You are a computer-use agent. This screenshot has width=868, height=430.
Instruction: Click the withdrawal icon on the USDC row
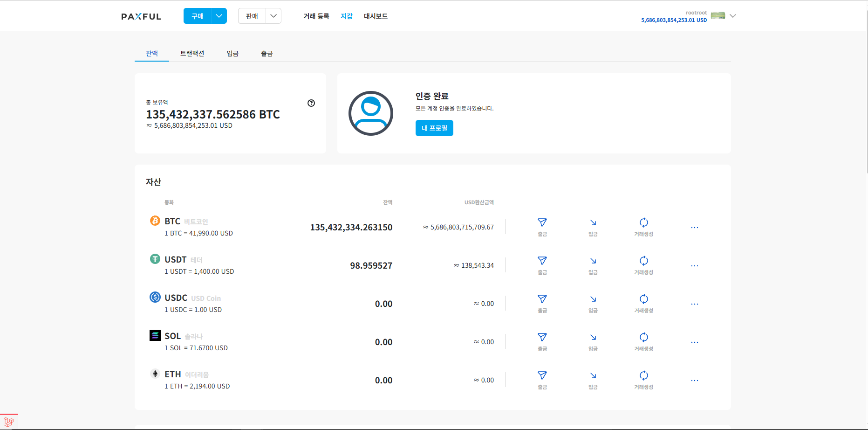point(542,299)
